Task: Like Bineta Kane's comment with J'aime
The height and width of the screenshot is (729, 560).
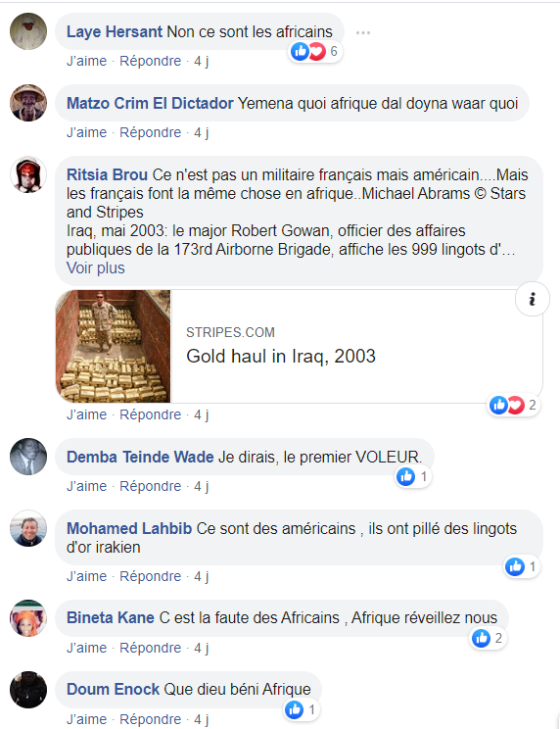Action: 87,648
